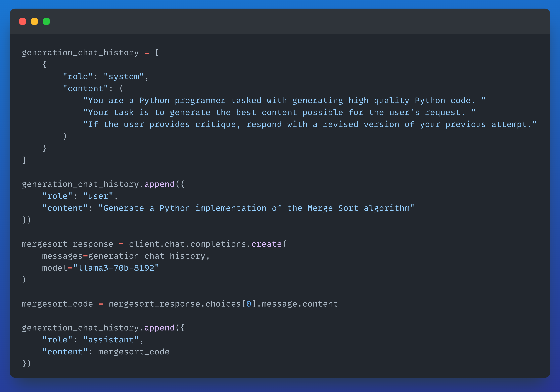Image resolution: width=560 pixels, height=392 pixels.
Task: Click the variable name generation_chat_history on first line
Action: (80, 53)
